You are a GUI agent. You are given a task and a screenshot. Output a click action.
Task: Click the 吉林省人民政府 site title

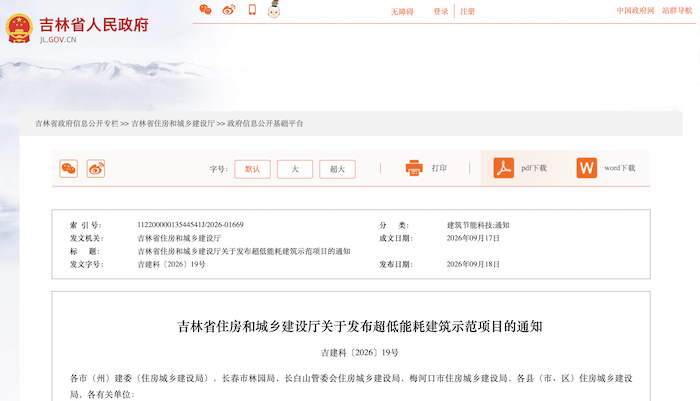94,25
